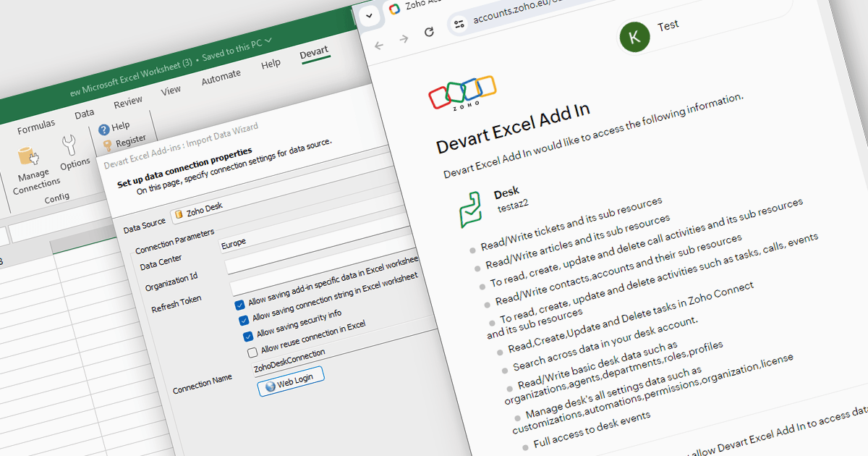Screen dimensions: 868x456
Task: Open the Saved to this PC dropdown
Action: pyautogui.click(x=237, y=51)
